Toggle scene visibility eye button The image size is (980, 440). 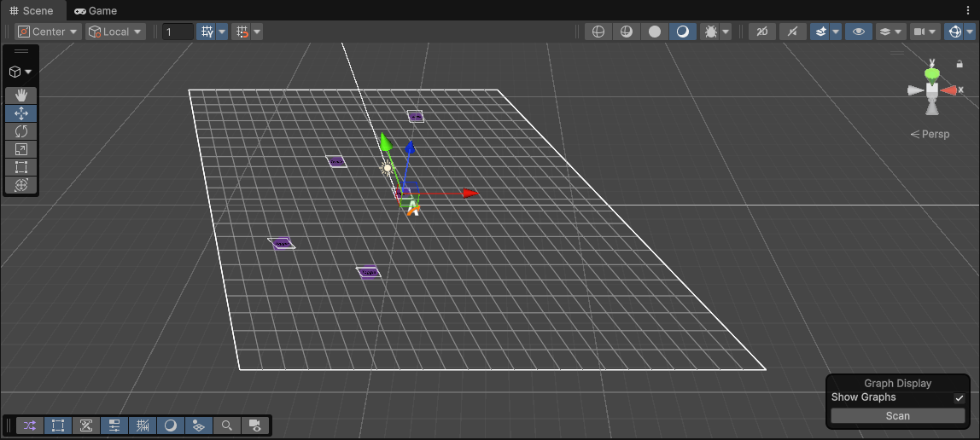(858, 32)
